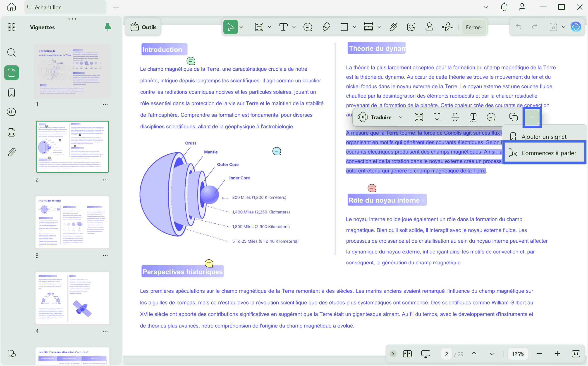Image resolution: width=588 pixels, height=366 pixels.
Task: Click the underline icon in floating toolbar
Action: tap(437, 117)
